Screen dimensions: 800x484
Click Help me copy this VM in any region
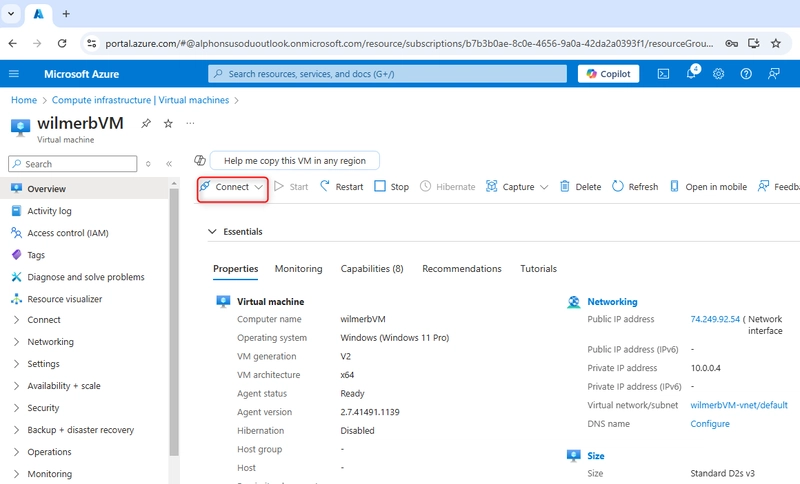[294, 160]
